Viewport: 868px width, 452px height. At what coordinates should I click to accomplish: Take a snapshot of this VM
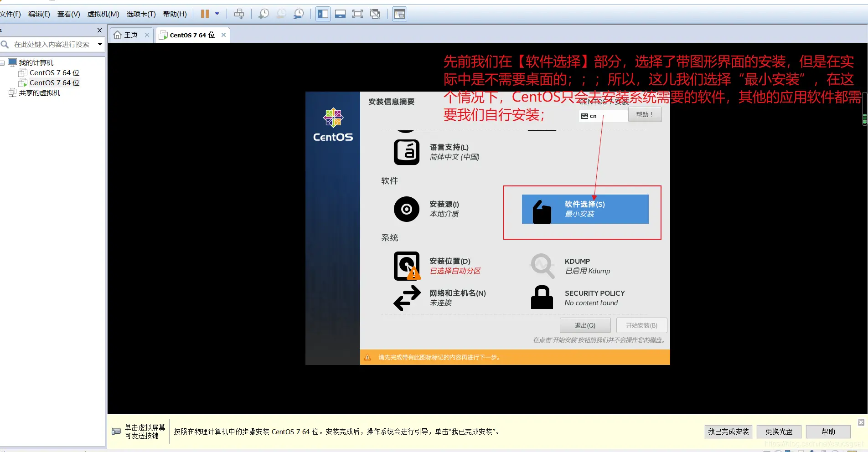pyautogui.click(x=263, y=14)
